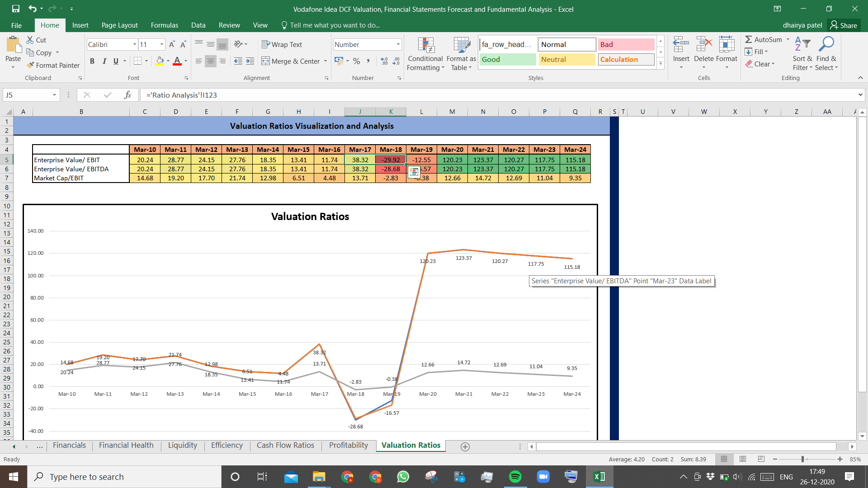This screenshot has width=868, height=488.
Task: Click the Format Painter brush
Action: [30, 65]
